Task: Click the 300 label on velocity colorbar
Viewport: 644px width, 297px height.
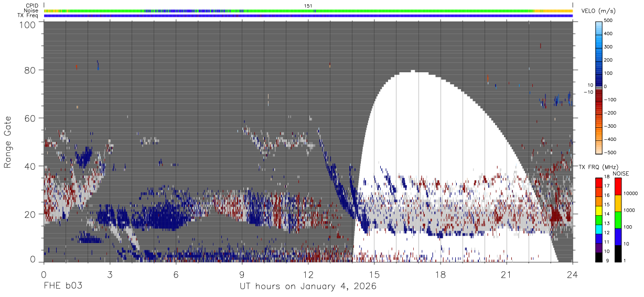Action: tap(608, 47)
